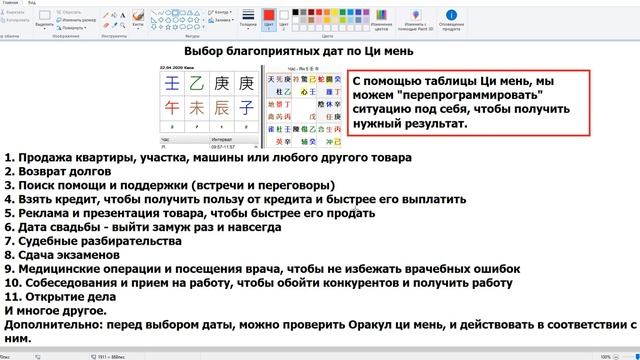Choose the Diamond shape

tap(161, 20)
